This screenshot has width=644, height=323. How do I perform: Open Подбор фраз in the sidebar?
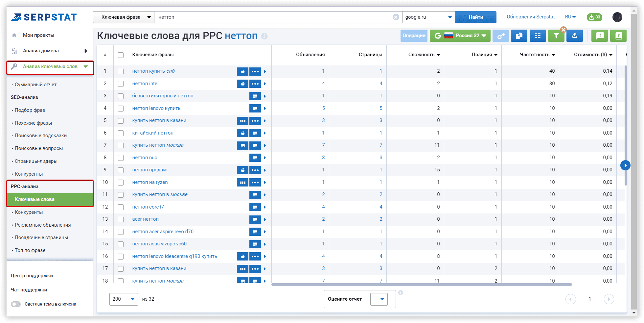pyautogui.click(x=30, y=110)
